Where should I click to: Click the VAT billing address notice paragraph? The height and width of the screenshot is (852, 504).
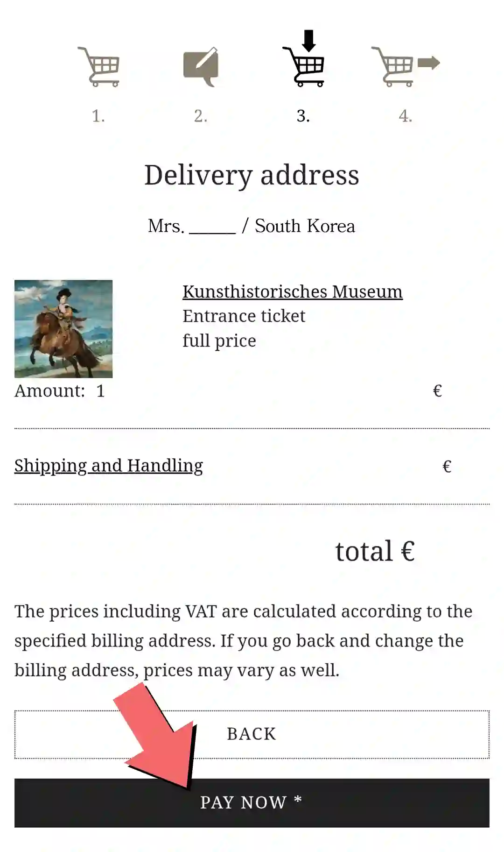[243, 641]
